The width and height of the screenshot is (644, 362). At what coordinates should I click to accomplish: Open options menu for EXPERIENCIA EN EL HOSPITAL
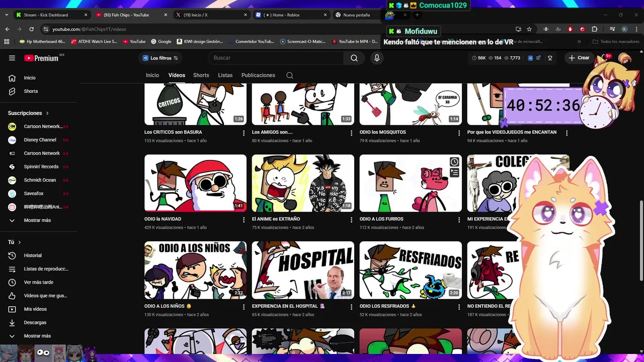click(352, 307)
